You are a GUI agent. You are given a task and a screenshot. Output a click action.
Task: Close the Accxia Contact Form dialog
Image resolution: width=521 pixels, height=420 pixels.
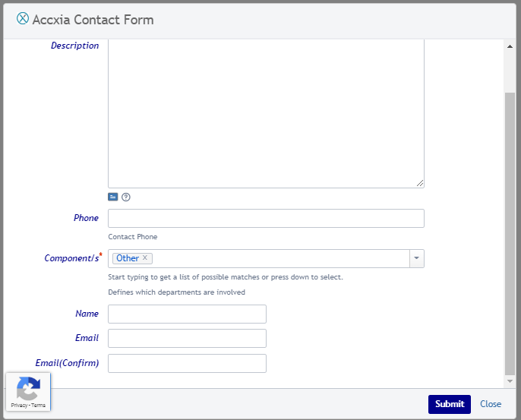pyautogui.click(x=491, y=404)
